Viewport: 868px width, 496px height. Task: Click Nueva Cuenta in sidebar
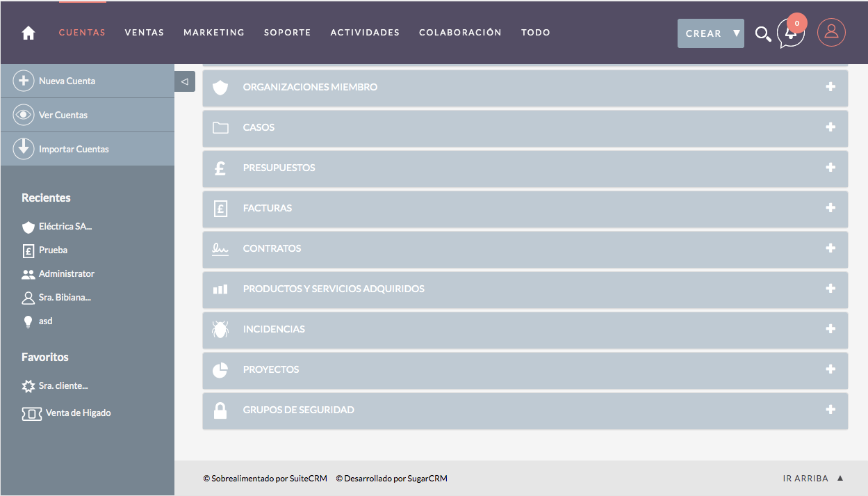[67, 81]
